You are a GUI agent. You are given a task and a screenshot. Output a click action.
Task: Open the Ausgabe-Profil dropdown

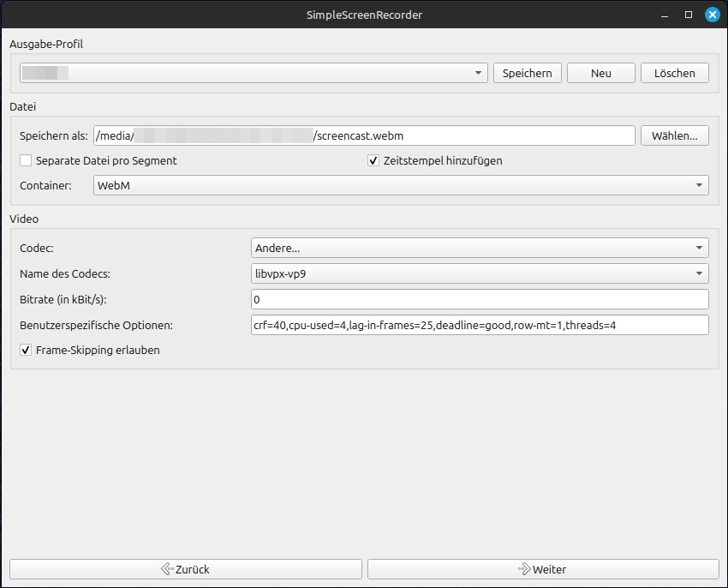click(x=254, y=73)
